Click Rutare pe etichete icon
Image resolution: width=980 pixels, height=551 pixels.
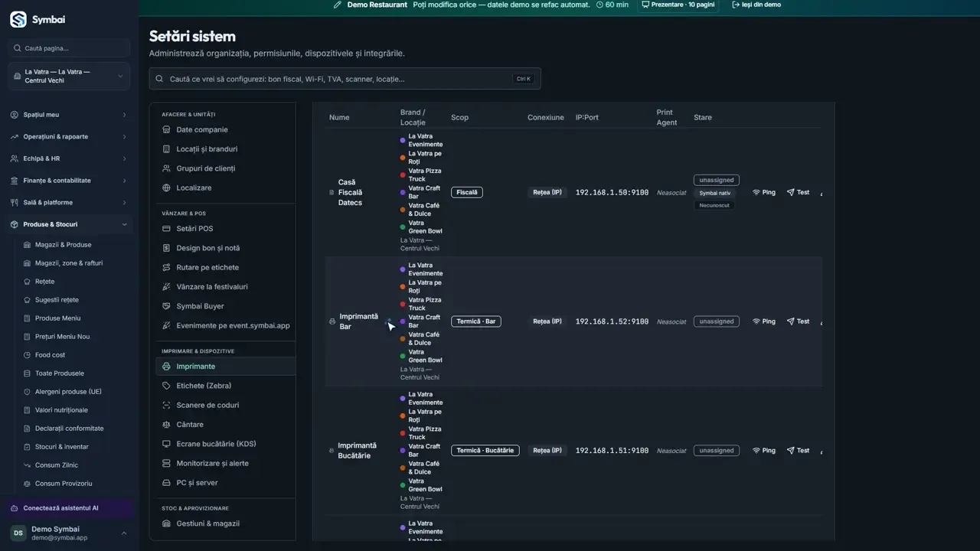[x=167, y=267]
